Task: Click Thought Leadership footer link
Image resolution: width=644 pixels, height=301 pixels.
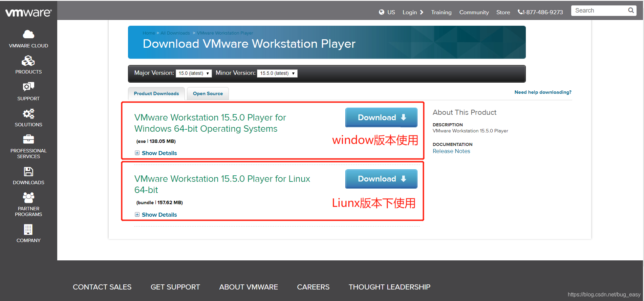Action: coord(390,287)
